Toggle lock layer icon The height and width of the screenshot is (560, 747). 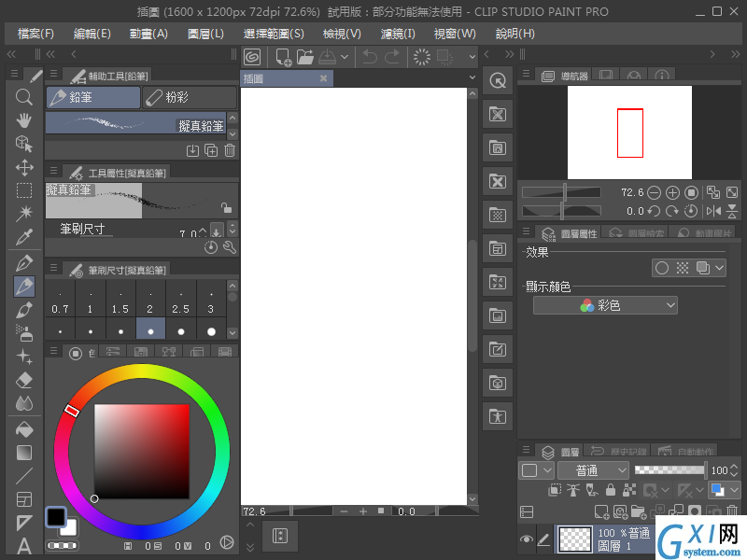tap(611, 489)
